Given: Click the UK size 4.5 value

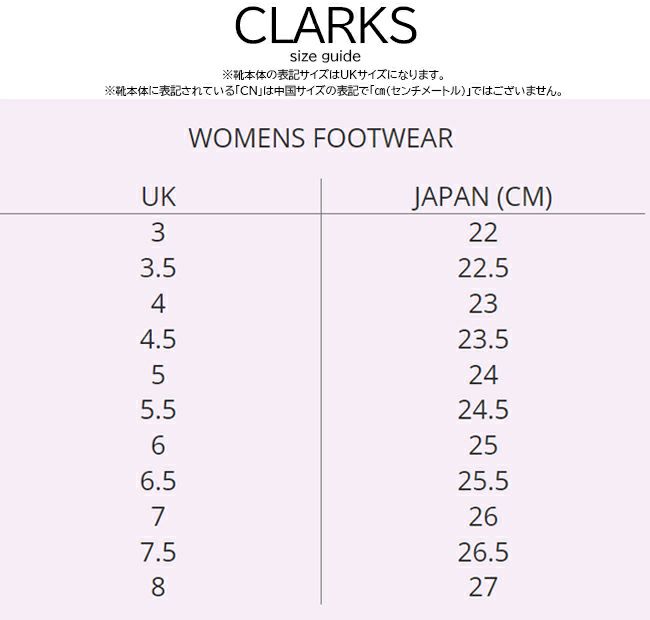Looking at the screenshot, I should coord(158,339).
